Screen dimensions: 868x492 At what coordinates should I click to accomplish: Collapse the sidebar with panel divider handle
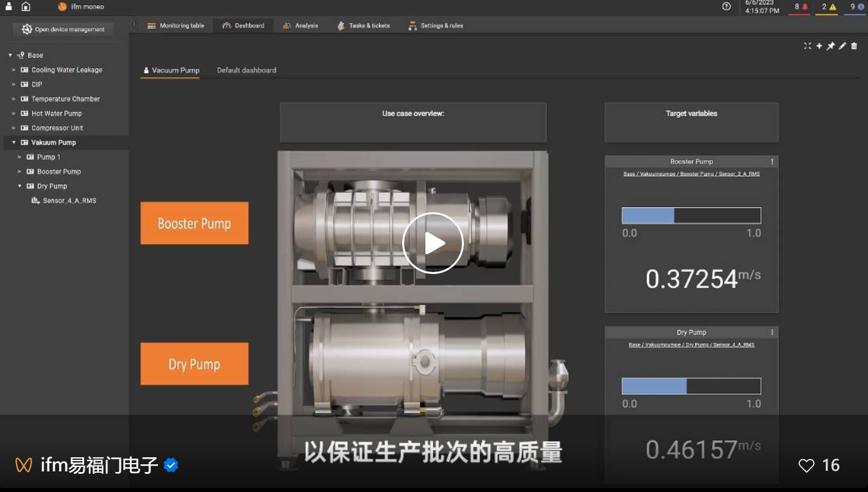point(134,24)
